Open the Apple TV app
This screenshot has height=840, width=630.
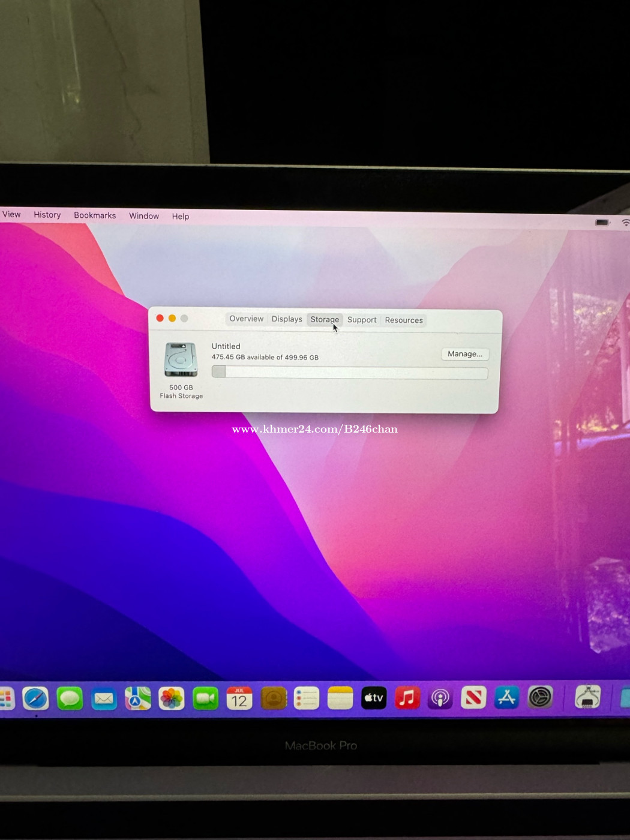pyautogui.click(x=374, y=698)
